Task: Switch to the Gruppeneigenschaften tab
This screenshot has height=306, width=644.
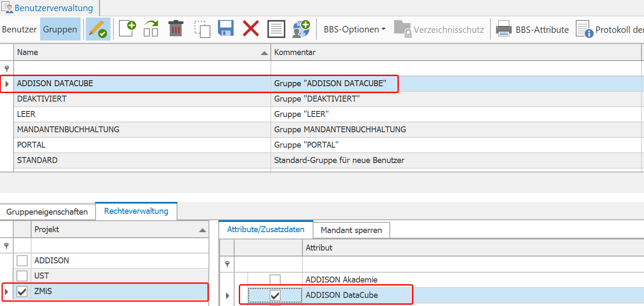Action: [x=47, y=212]
